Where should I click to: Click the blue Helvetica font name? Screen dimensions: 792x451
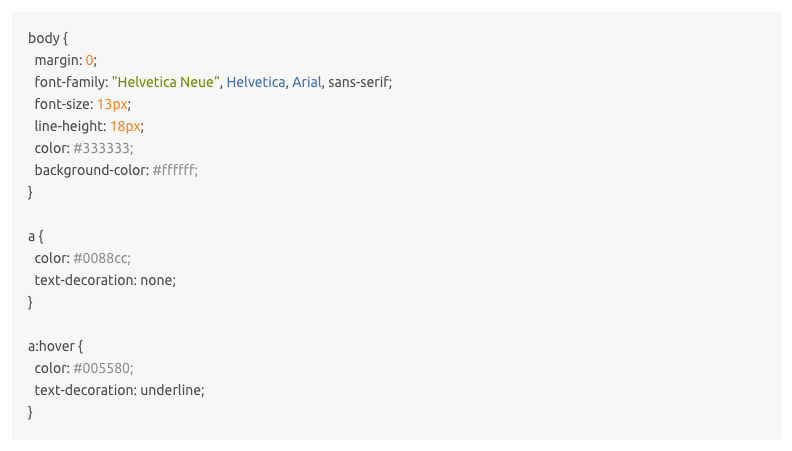[x=256, y=82]
